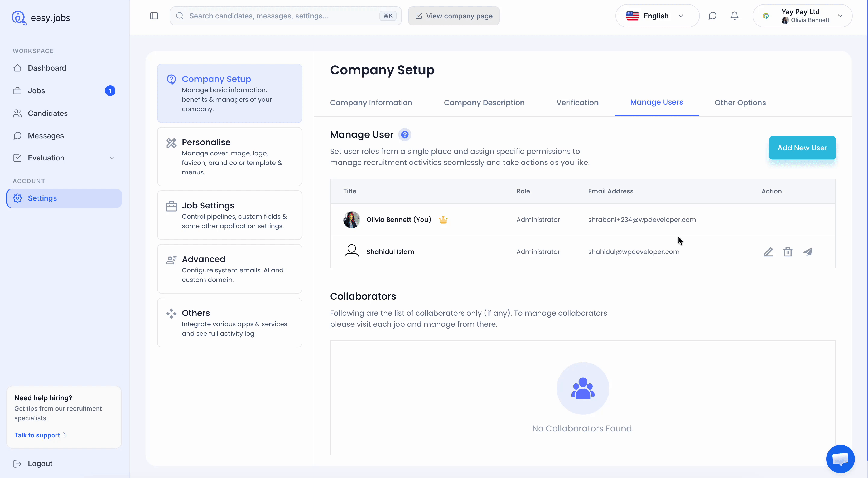Click the Jobs count badge showing 1
Screen dimensions: 868x478
pos(110,91)
